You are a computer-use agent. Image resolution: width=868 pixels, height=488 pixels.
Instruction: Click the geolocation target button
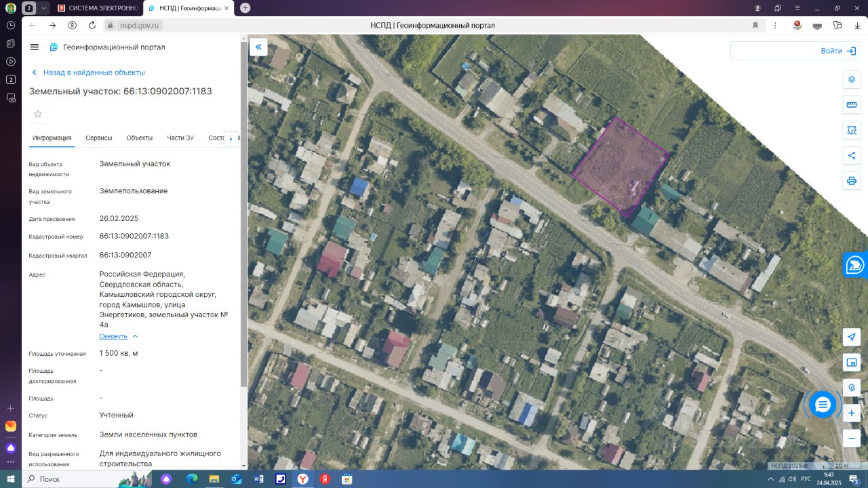852,388
